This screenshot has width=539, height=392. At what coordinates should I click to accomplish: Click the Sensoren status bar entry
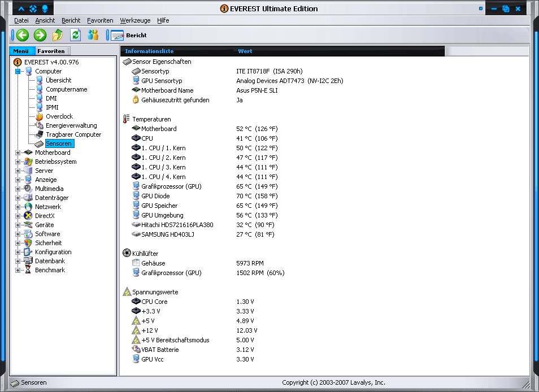(x=28, y=382)
